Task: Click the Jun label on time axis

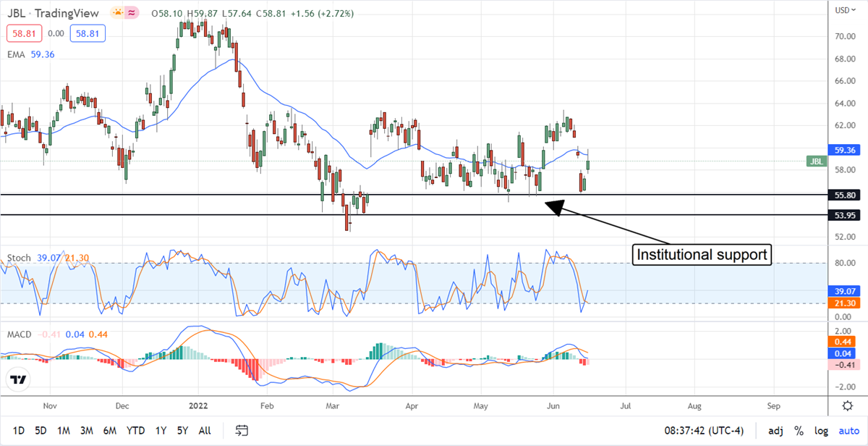Action: click(x=554, y=406)
